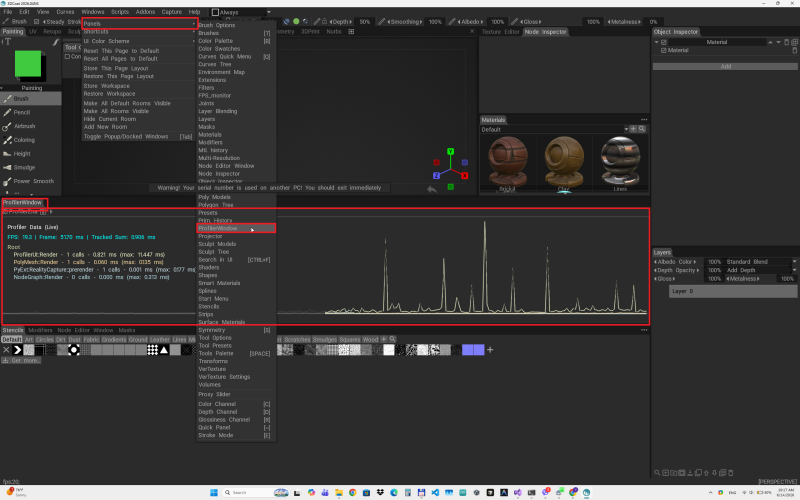Add new stencil with plus icon

tap(490, 349)
